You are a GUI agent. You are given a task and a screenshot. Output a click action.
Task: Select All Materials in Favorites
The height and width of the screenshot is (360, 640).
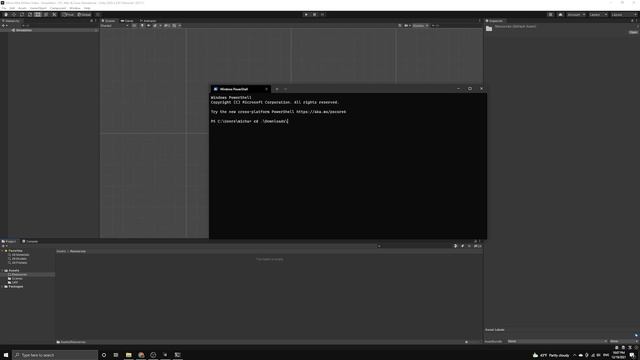20,255
